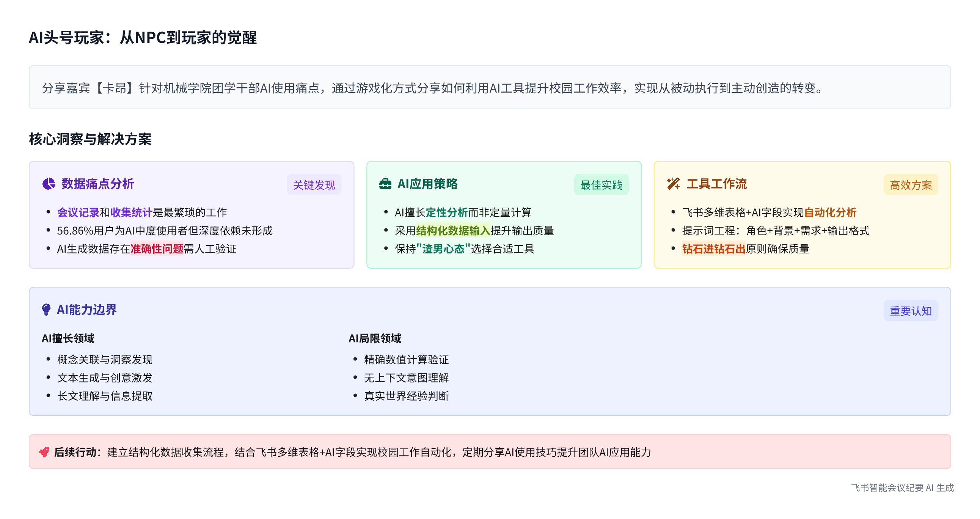
Task: Click the 飞书智能会议纪要 AI 生成 footer text
Action: pos(902,488)
